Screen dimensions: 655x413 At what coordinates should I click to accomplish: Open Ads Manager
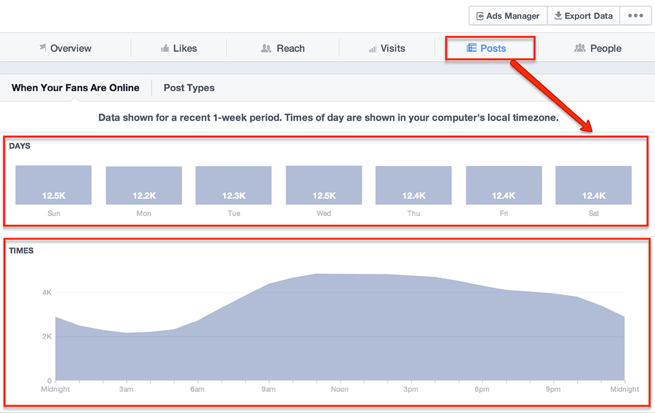pos(509,16)
